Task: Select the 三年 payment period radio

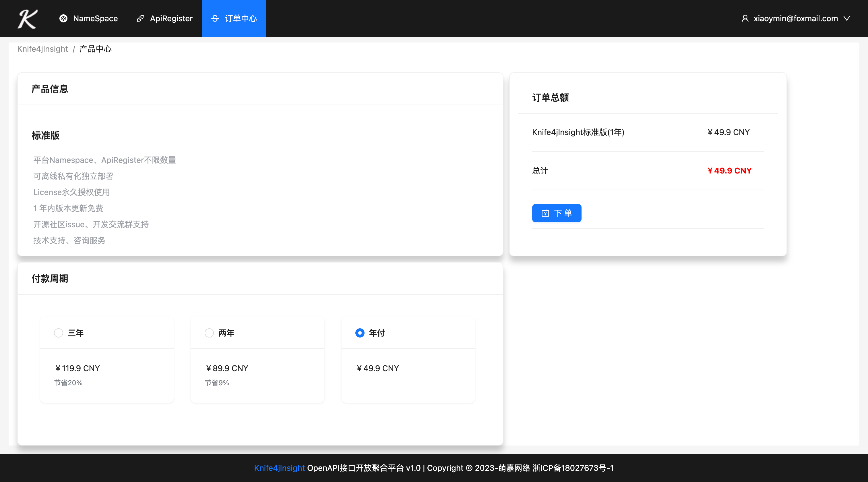Action: tap(59, 333)
